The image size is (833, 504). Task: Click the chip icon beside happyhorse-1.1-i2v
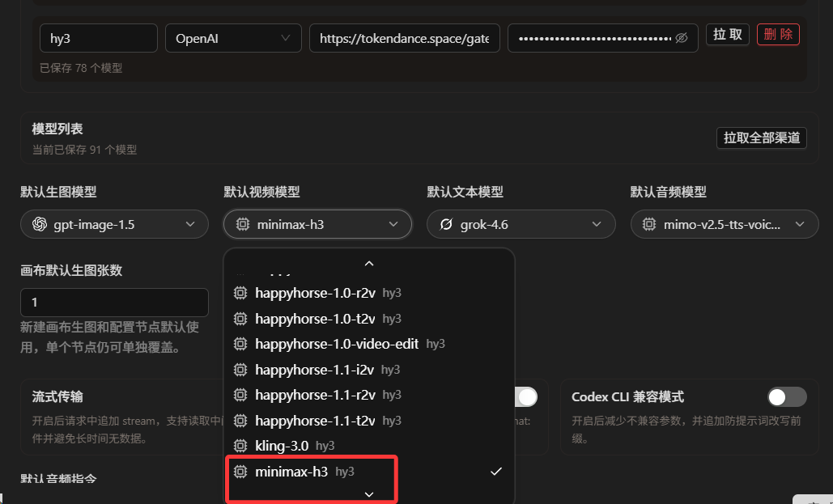pos(240,370)
